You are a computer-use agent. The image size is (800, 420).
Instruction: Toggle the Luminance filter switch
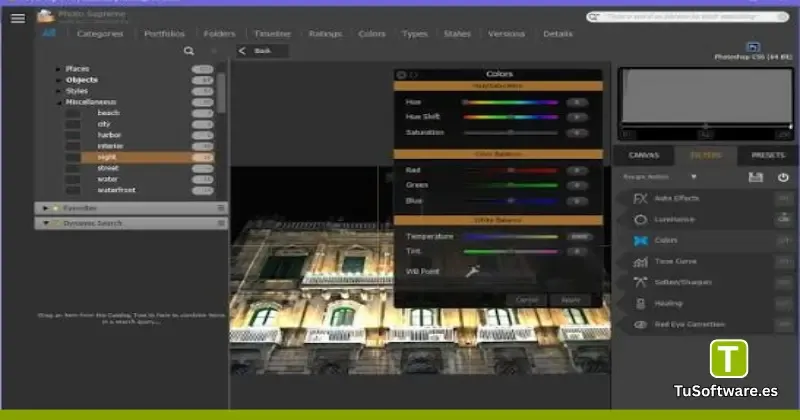point(784,219)
